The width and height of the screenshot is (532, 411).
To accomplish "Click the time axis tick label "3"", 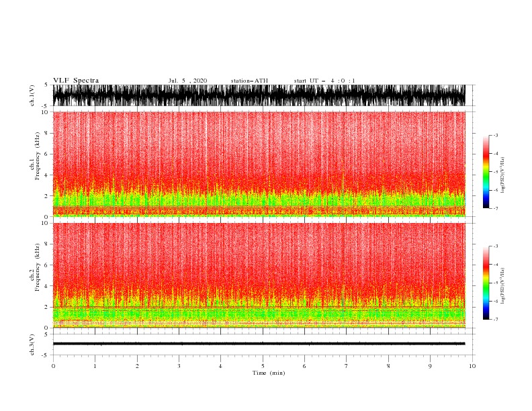I will click(x=179, y=366).
